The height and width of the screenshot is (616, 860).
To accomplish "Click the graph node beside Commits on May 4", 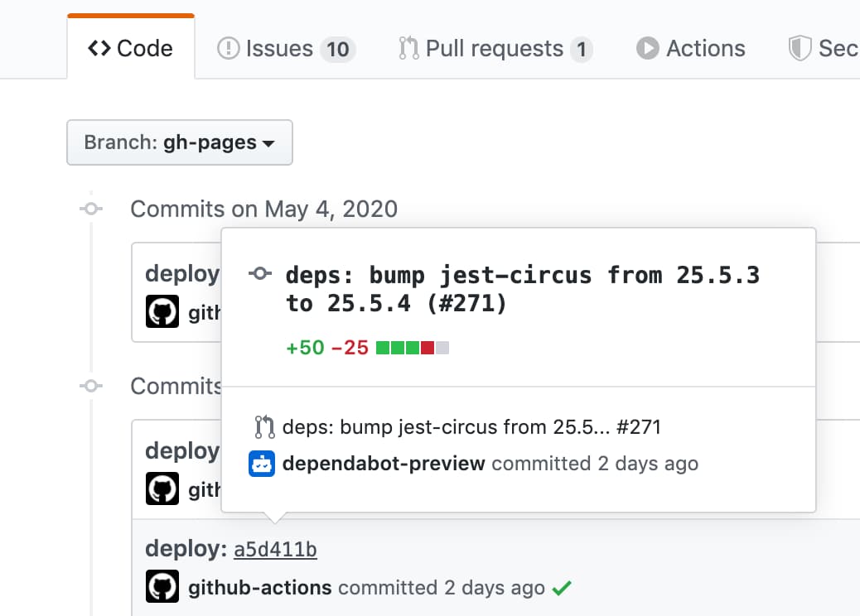I will tap(91, 209).
